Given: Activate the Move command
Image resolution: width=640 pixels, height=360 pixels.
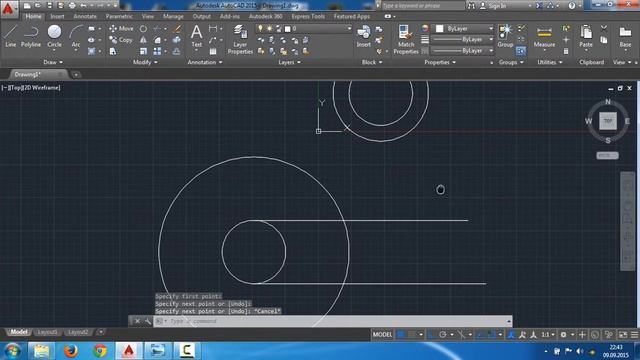Looking at the screenshot, I should pos(121,29).
